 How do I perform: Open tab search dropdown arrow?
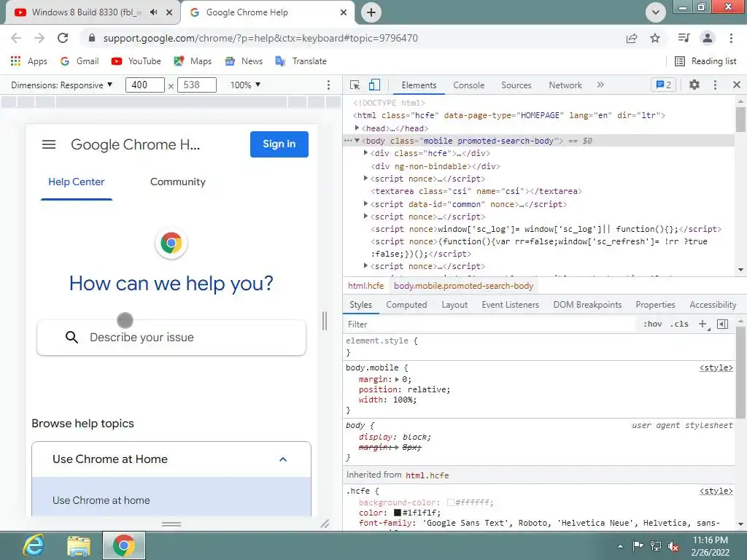(x=656, y=12)
